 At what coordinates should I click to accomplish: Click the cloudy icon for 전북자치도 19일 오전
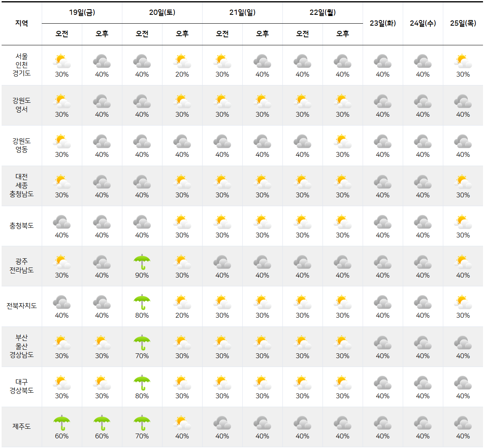62,302
